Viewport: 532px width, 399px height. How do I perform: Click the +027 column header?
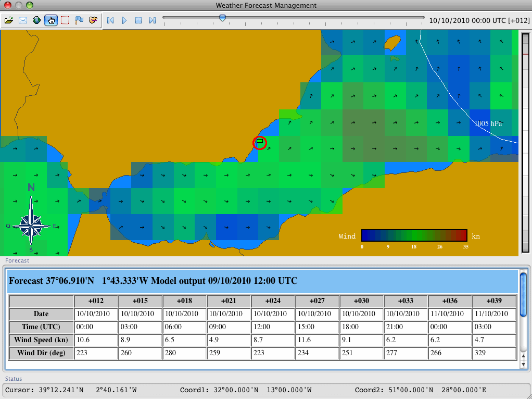(x=317, y=301)
